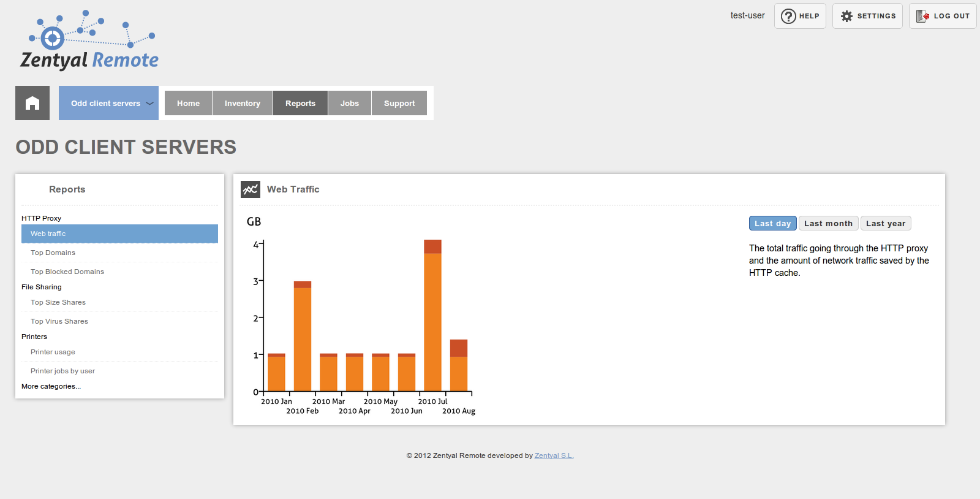
Task: Click the HTTP Proxy category heading
Action: [x=41, y=218]
